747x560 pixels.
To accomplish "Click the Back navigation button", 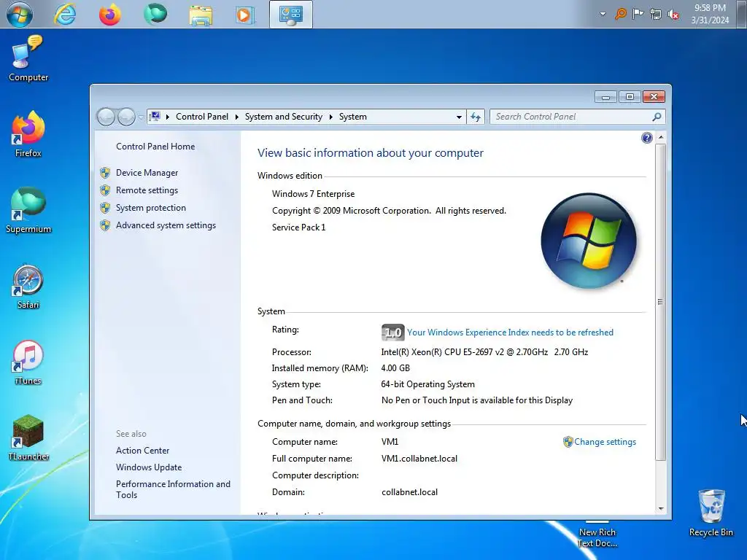I will click(106, 117).
